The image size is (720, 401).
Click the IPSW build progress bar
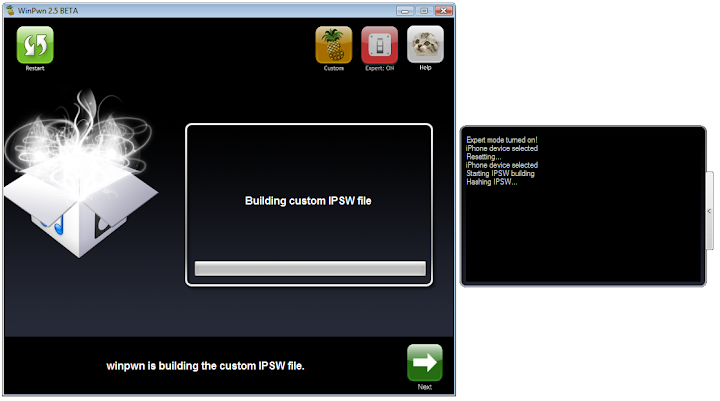[310, 268]
